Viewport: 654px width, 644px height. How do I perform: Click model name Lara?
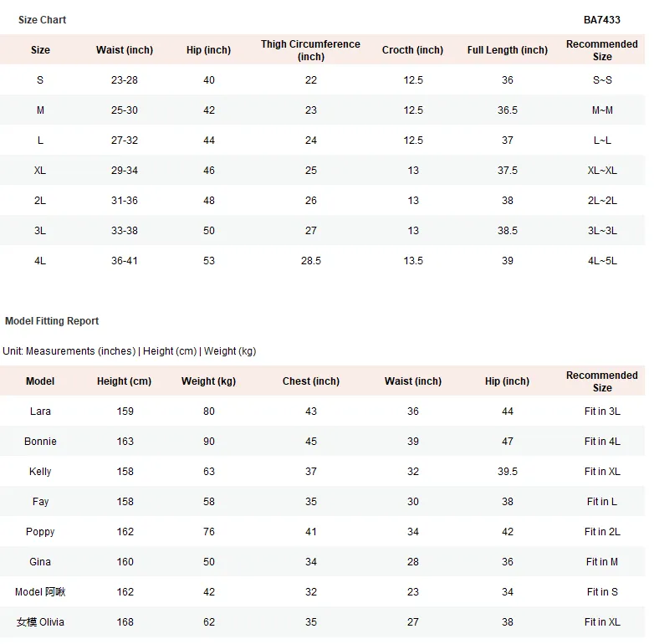(40, 411)
